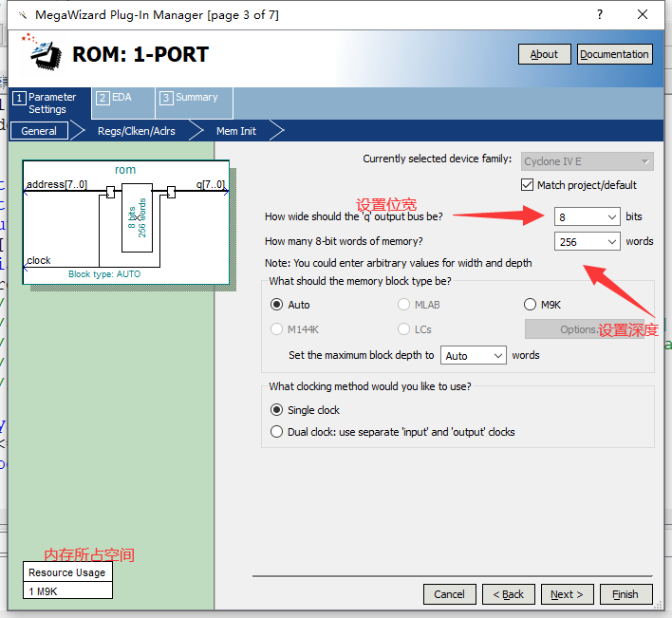Image resolution: width=672 pixels, height=618 pixels.
Task: Click the Options button for block type
Action: point(585,329)
